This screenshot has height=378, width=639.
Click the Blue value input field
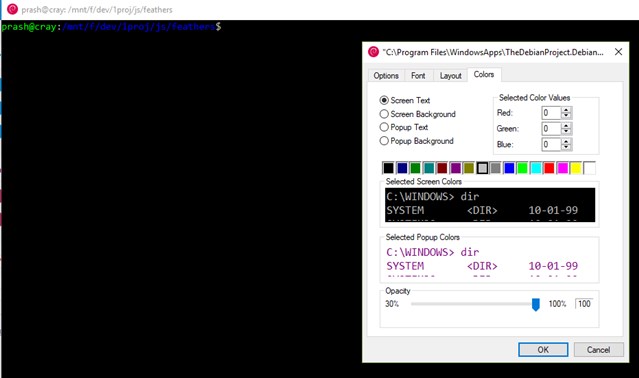[551, 144]
